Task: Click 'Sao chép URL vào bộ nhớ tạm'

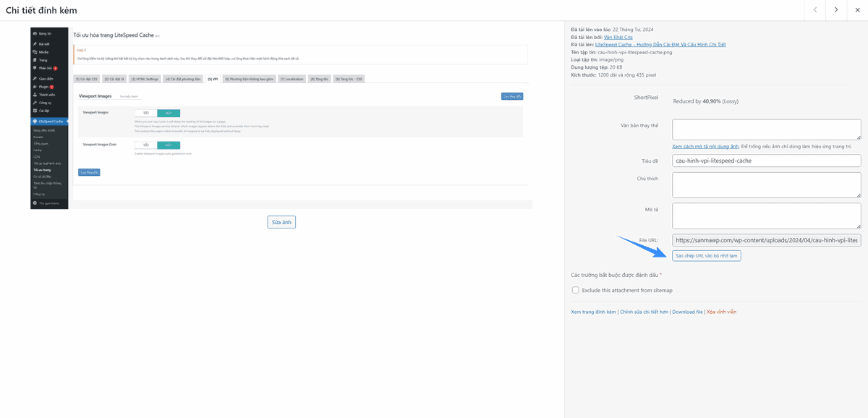Action: coord(706,256)
